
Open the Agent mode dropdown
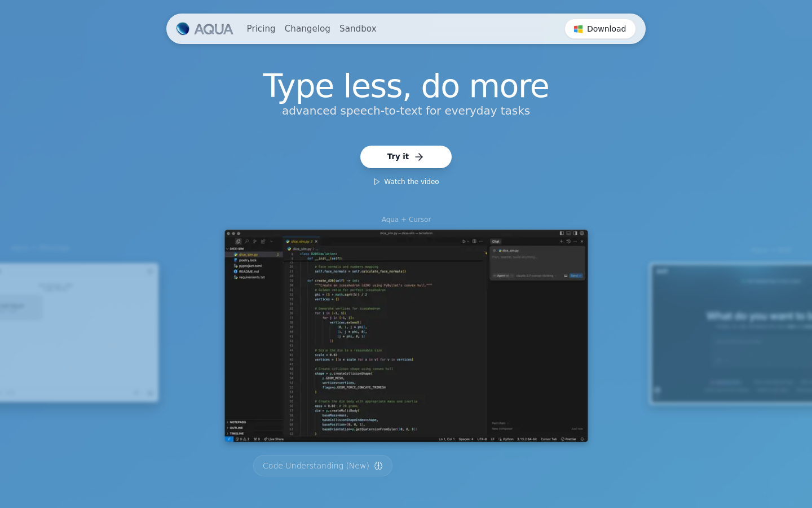(502, 276)
